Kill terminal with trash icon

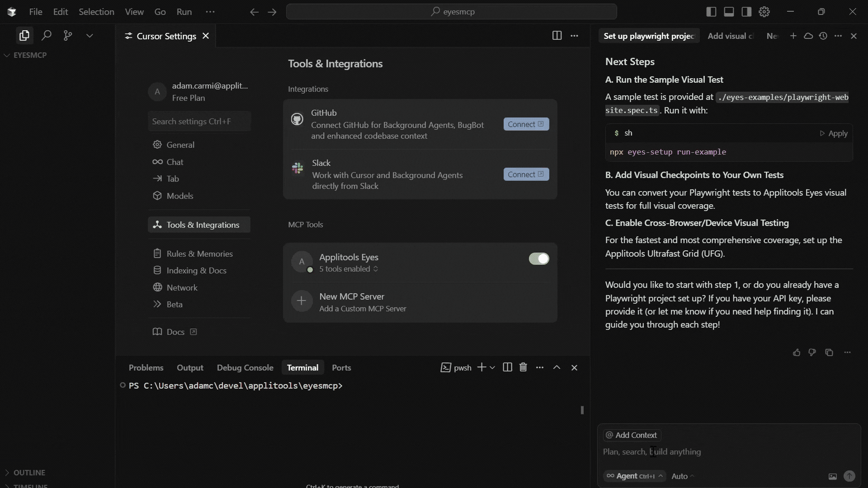[523, 367]
